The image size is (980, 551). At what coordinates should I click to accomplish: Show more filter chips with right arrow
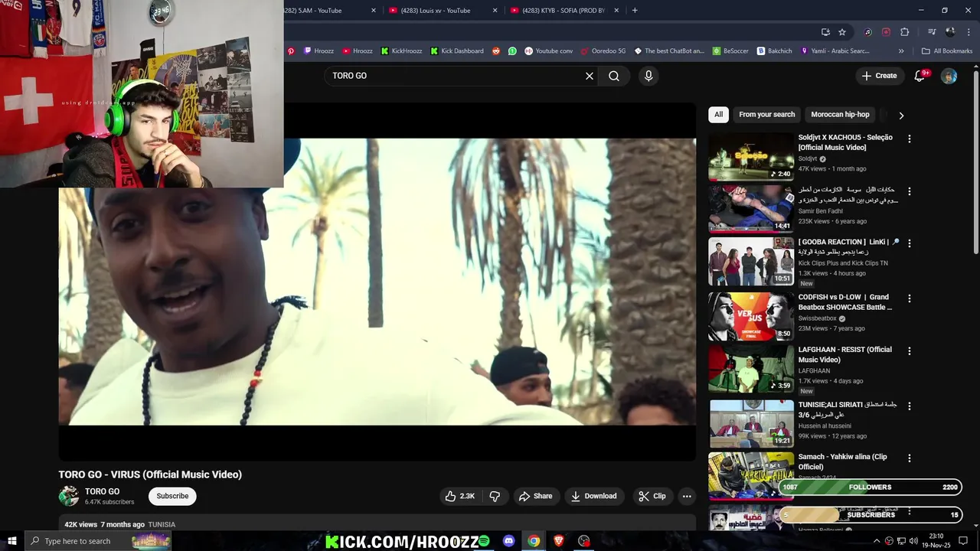[901, 115]
